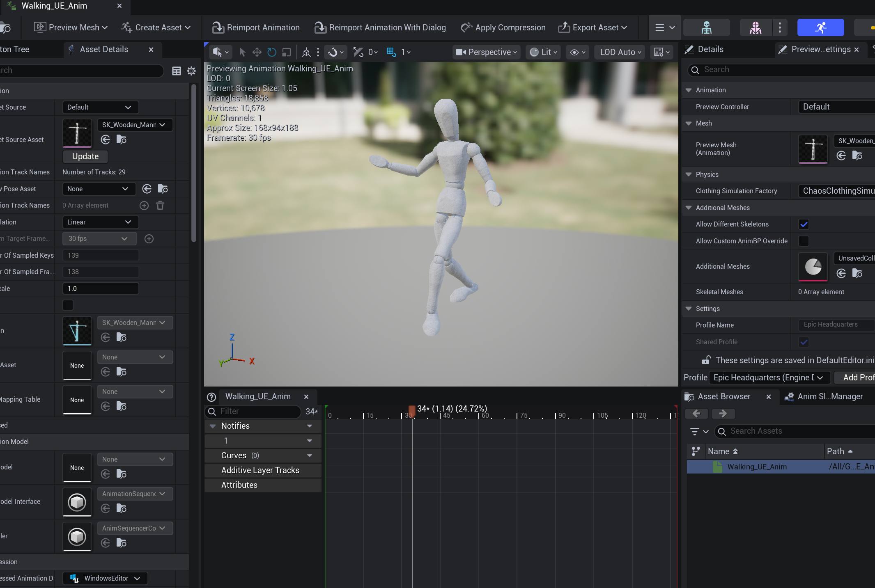Click the Asset Details grid view icon
The width and height of the screenshot is (875, 588).
point(177,71)
